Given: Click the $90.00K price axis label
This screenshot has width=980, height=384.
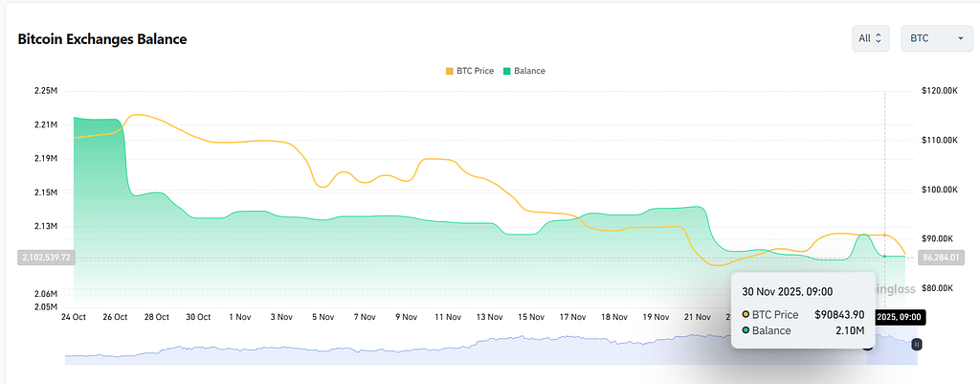Looking at the screenshot, I should click(937, 238).
